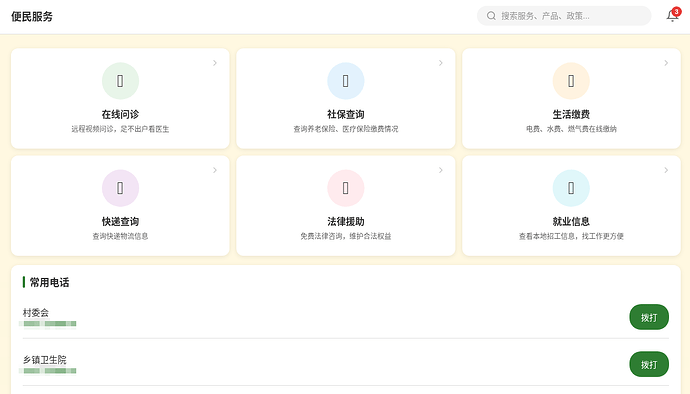Open the 在线问诊 title
The width and height of the screenshot is (690, 394).
[120, 114]
